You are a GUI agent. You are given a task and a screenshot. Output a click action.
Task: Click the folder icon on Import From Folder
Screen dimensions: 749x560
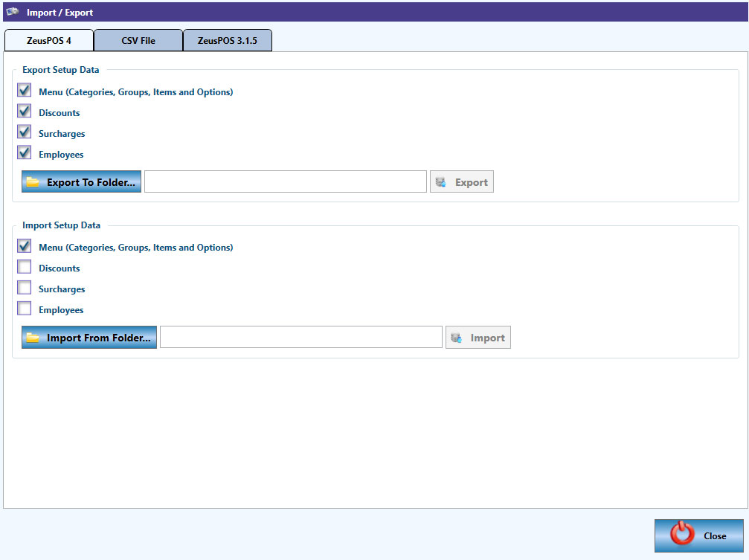tap(33, 338)
